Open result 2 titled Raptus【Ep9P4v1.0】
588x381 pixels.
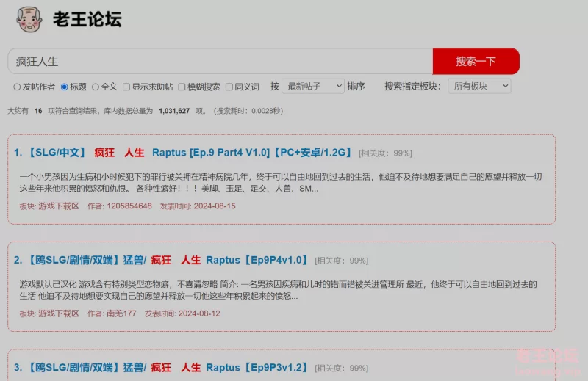(x=161, y=260)
